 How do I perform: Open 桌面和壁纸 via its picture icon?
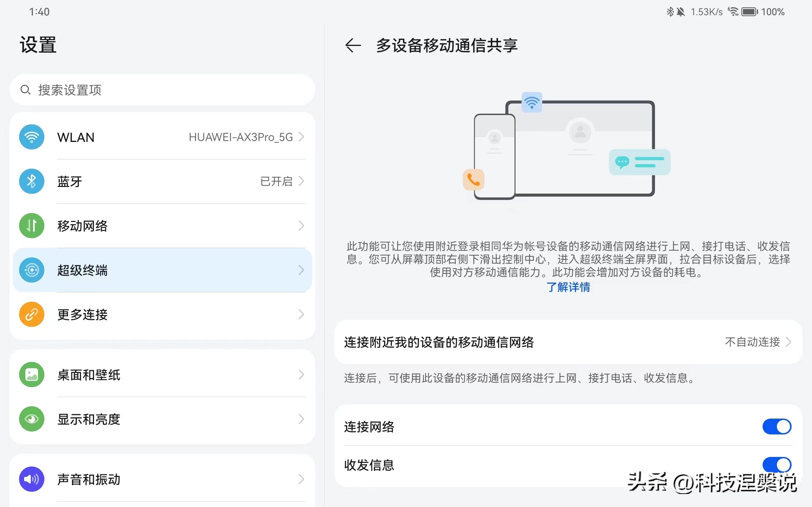(31, 375)
